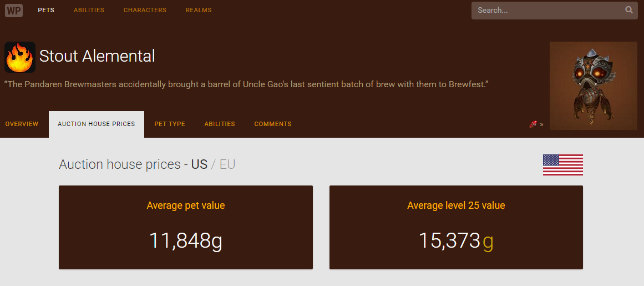The height and width of the screenshot is (286, 644).
Task: Click the Average pet value card
Action: (186, 227)
